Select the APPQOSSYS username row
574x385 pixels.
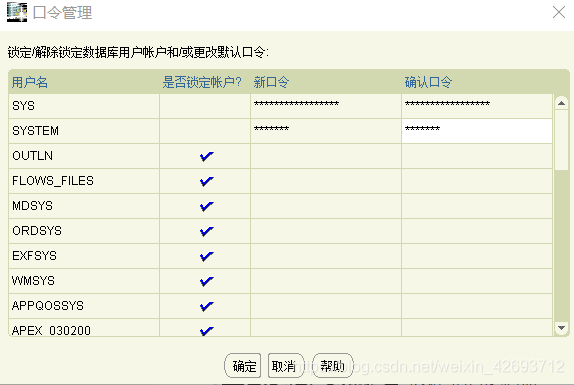tap(84, 306)
